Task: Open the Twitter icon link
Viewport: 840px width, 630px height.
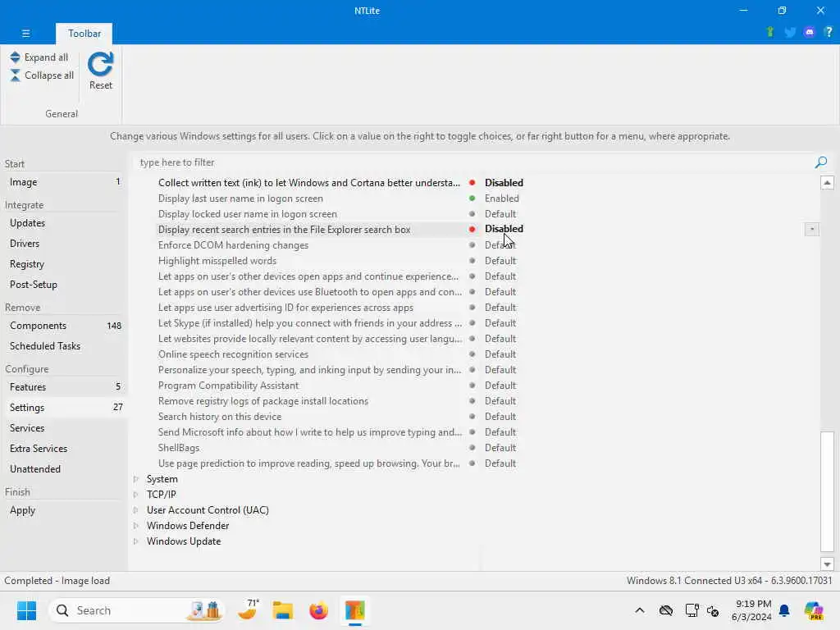Action: (790, 32)
